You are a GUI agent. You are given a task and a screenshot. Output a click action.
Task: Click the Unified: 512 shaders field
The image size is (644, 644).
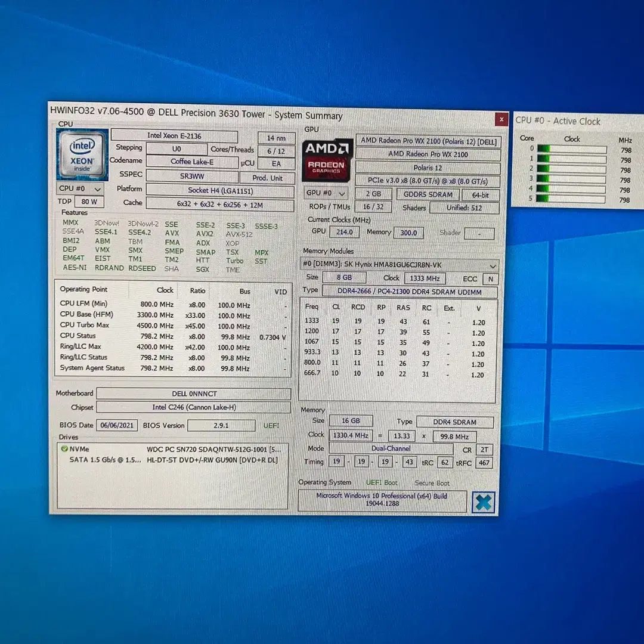click(464, 208)
